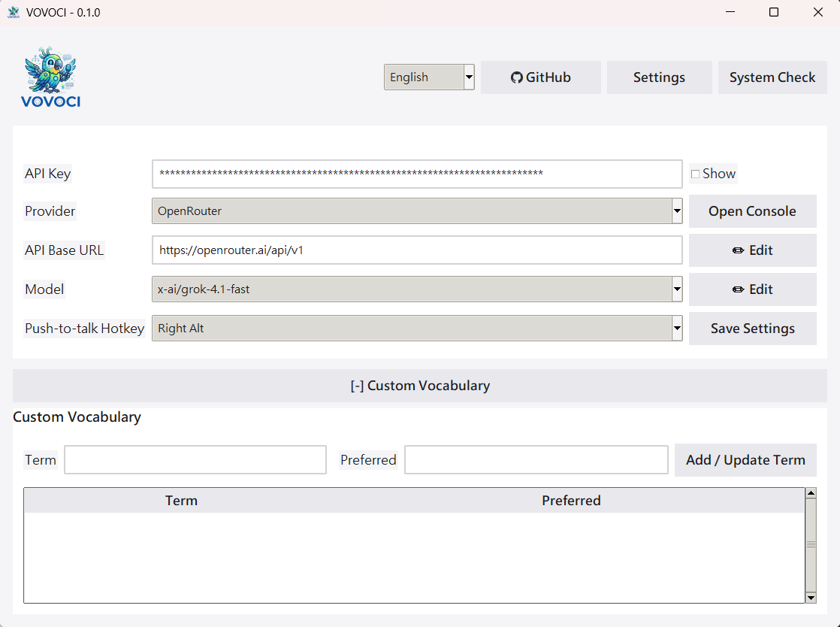Enable the Show checkbox for API Key
This screenshot has width=840, height=627.
tap(695, 173)
